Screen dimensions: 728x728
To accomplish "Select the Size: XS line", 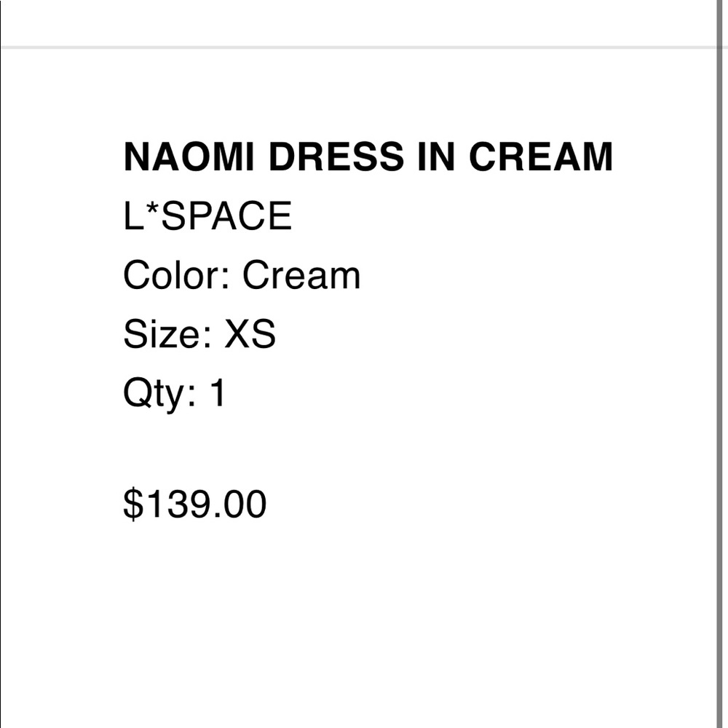I will click(199, 334).
